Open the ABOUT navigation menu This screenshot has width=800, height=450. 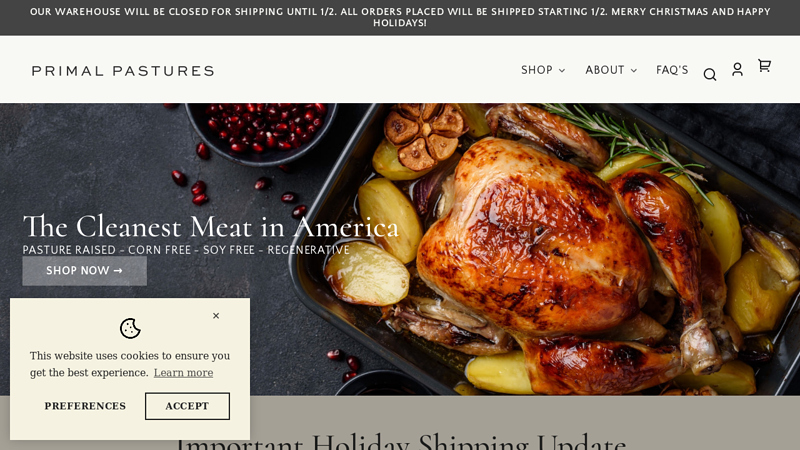click(x=611, y=70)
